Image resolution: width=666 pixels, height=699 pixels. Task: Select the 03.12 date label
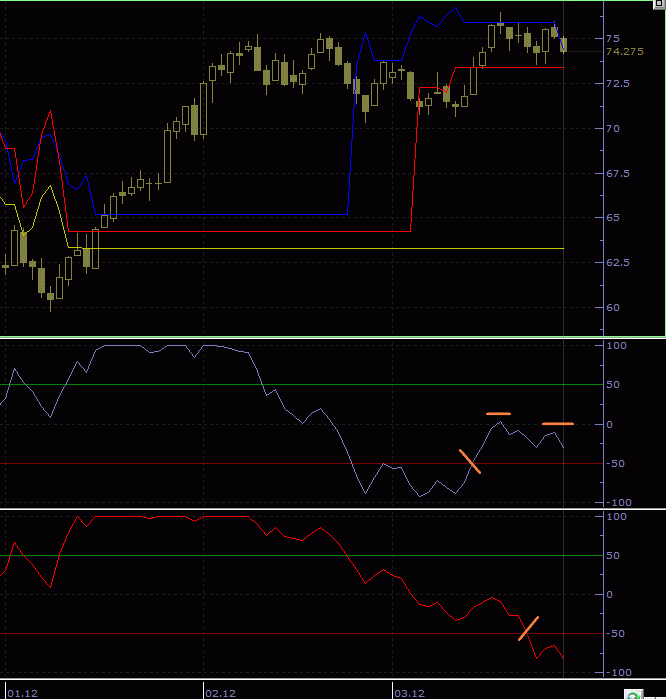point(409,694)
